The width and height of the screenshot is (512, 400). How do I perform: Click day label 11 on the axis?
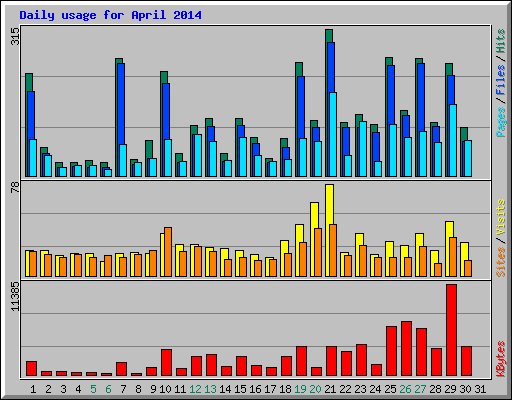coord(180,389)
